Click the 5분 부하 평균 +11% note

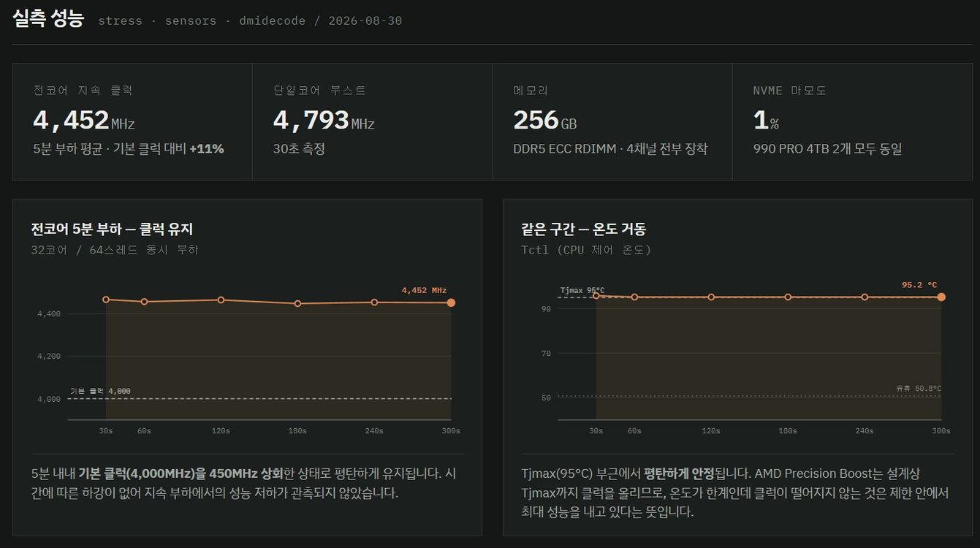point(129,149)
